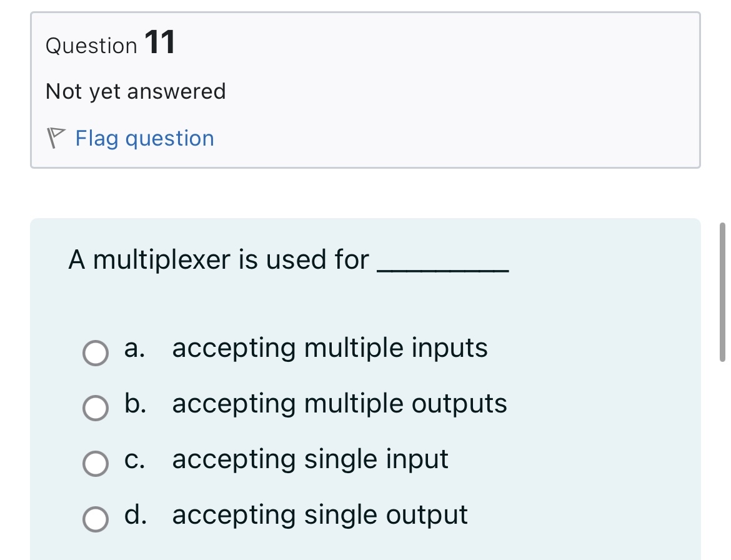Select answer 'accepting multiple outputs'

339,404
